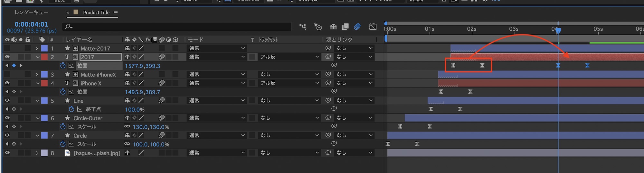Toggle the motion blur master icon
The image size is (644, 173).
(357, 27)
